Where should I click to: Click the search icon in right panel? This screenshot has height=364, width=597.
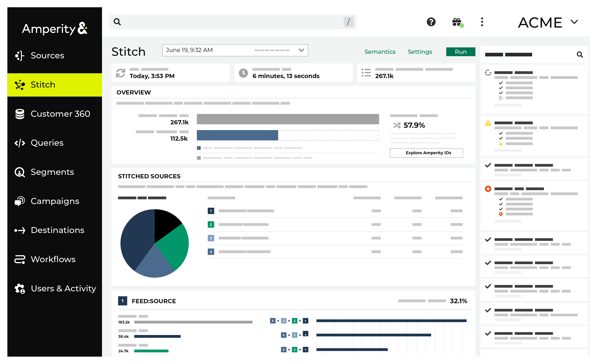(580, 54)
